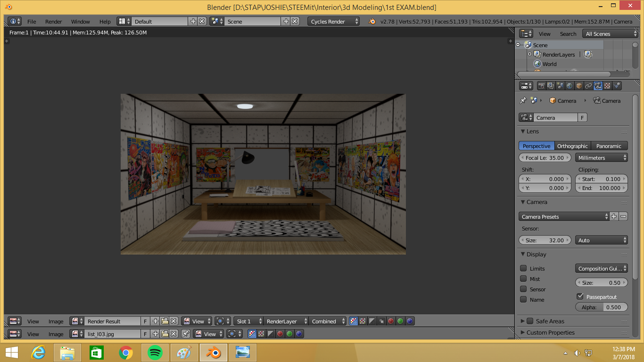Screen dimensions: 644x362
Task: Open the Composition Guides dropdown
Action: 602,268
